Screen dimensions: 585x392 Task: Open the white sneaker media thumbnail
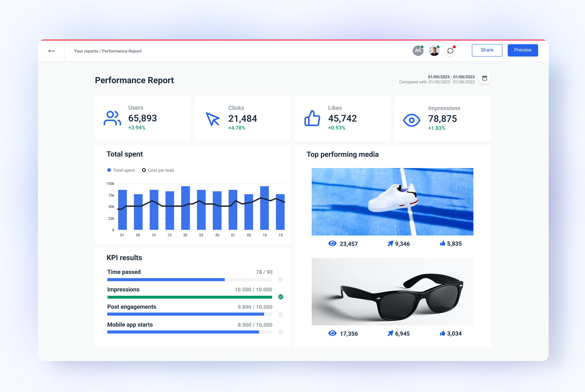392,202
